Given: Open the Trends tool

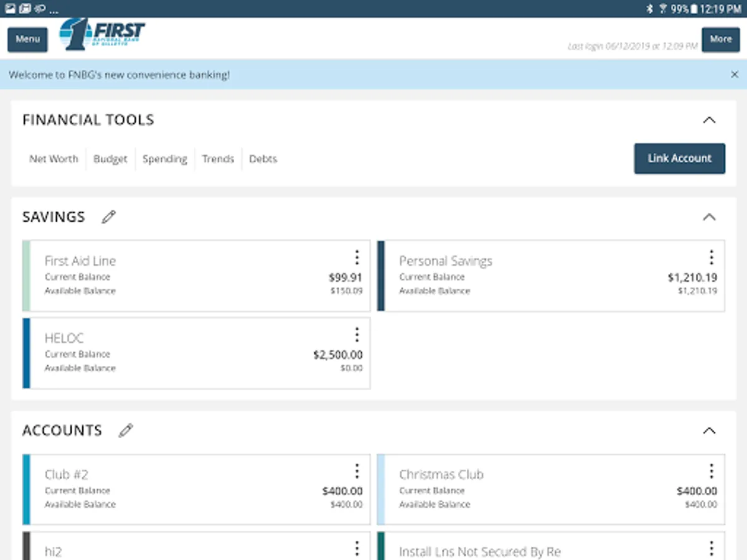Looking at the screenshot, I should tap(218, 159).
